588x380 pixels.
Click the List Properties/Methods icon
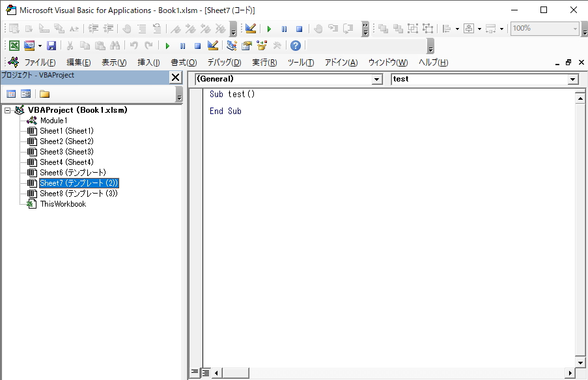[14, 29]
